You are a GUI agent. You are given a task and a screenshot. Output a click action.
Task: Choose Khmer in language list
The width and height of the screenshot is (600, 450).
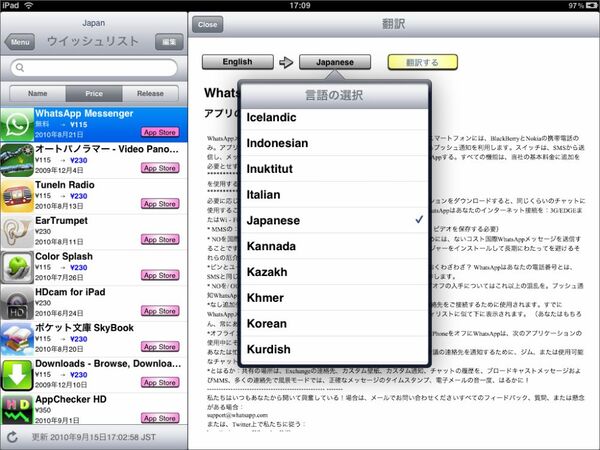pos(334,298)
